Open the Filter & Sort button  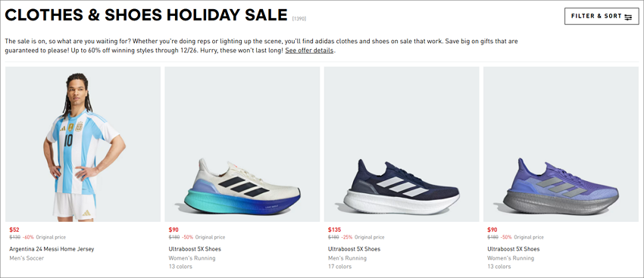602,17
